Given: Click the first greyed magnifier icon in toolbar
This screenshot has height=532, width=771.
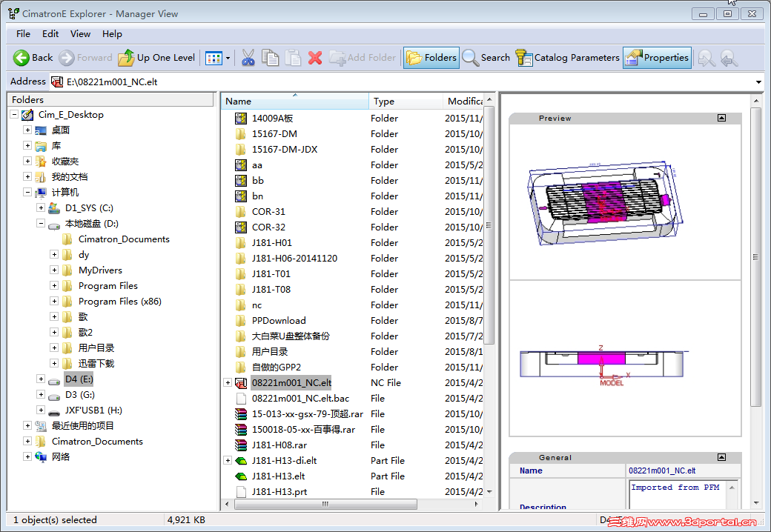Looking at the screenshot, I should 707,59.
